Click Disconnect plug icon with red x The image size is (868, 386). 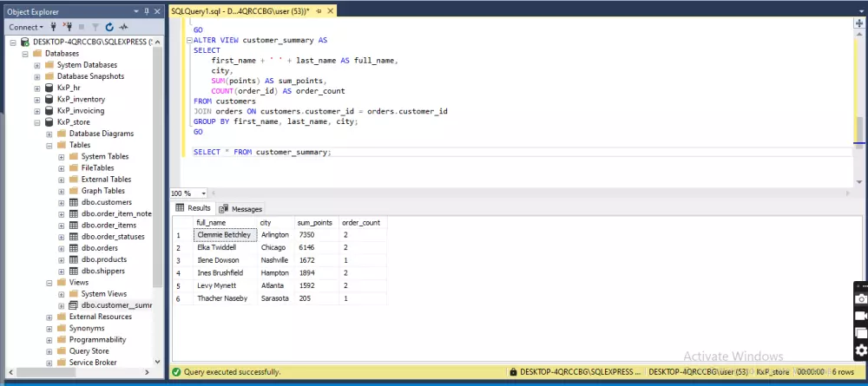68,27
